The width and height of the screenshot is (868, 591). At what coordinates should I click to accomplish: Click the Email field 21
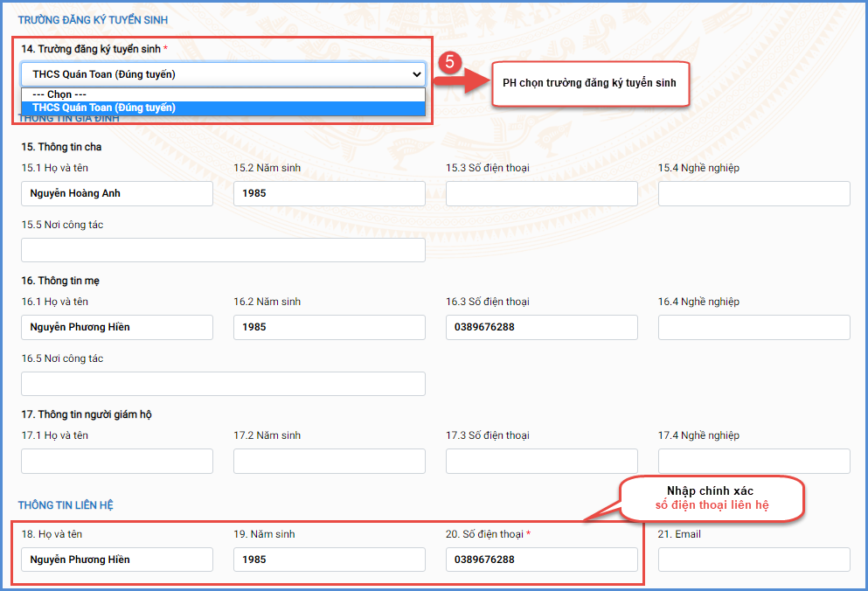pyautogui.click(x=753, y=560)
